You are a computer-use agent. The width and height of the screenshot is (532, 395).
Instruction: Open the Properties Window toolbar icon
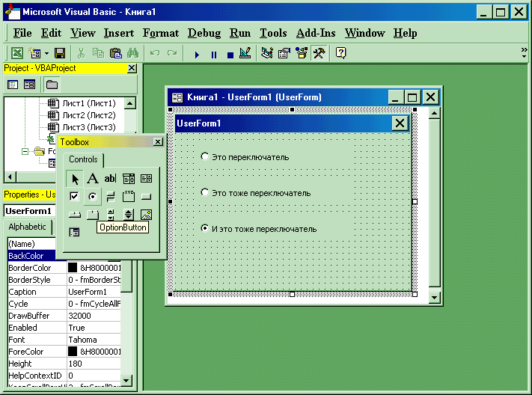[x=284, y=53]
